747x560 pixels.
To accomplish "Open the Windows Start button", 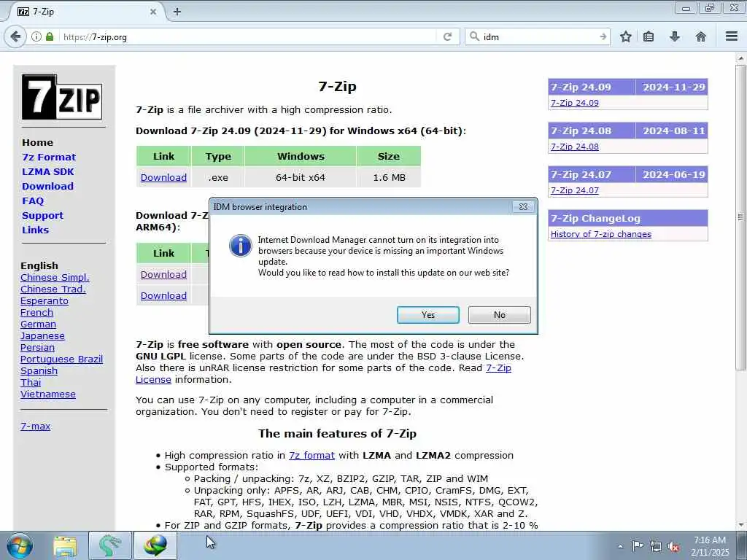I will pyautogui.click(x=20, y=545).
